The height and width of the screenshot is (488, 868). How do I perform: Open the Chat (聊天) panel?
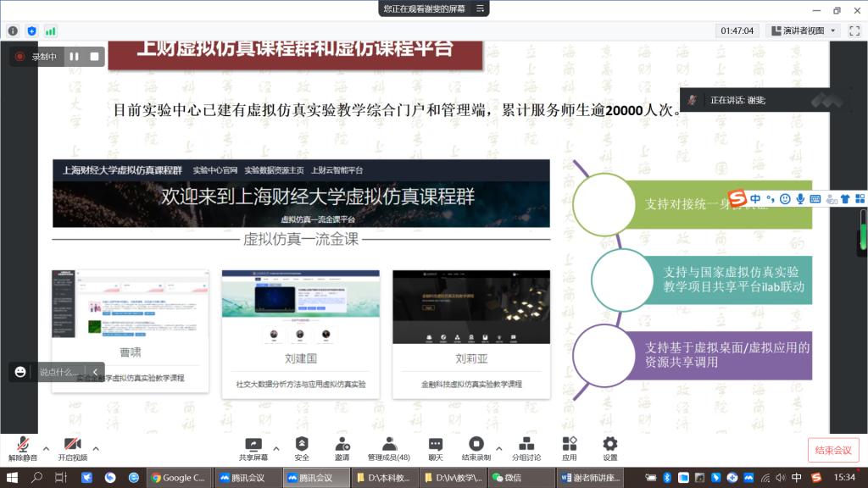435,447
